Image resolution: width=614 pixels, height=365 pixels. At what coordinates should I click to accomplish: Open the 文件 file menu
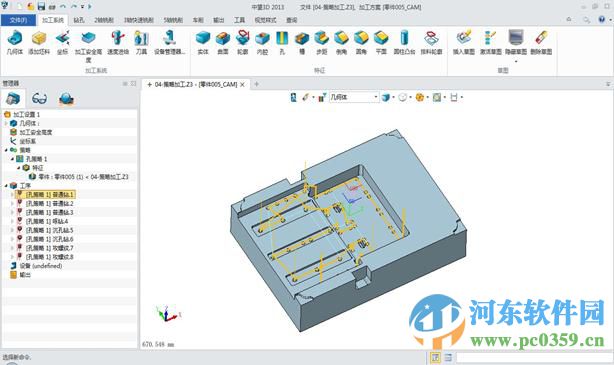18,20
